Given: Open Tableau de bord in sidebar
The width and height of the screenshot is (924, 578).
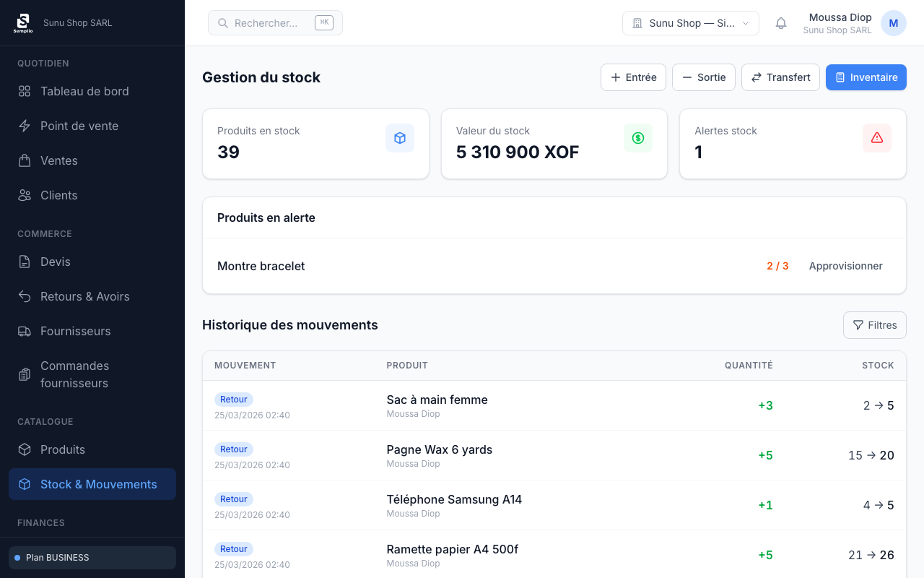Looking at the screenshot, I should [84, 91].
